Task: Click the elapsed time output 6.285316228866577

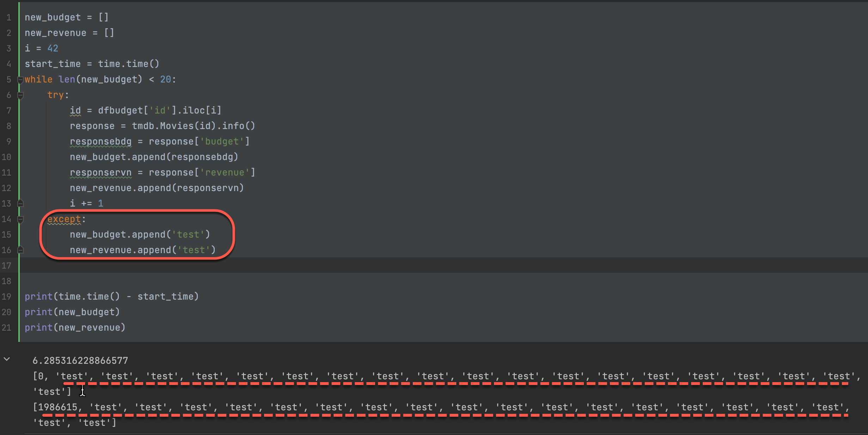Action: point(80,361)
